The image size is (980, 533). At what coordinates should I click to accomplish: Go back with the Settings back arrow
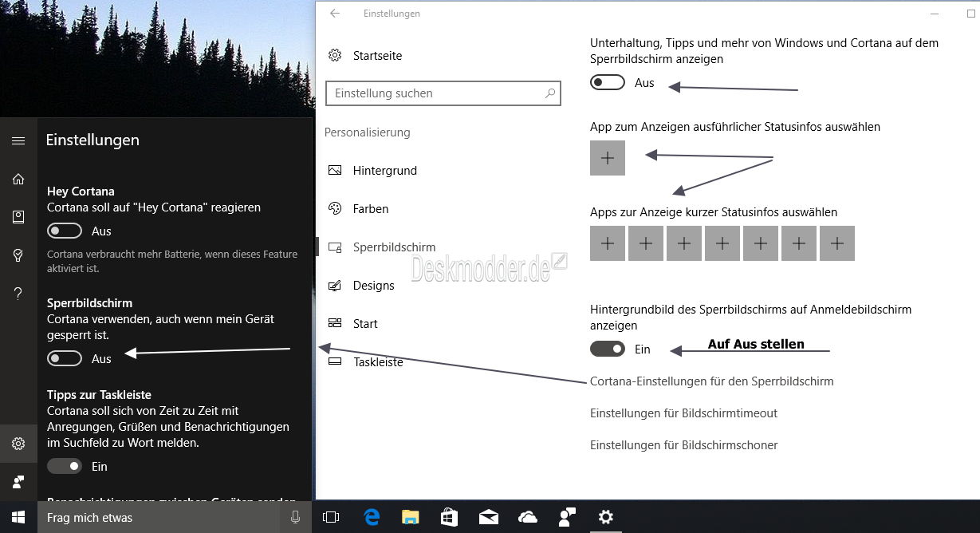click(335, 14)
